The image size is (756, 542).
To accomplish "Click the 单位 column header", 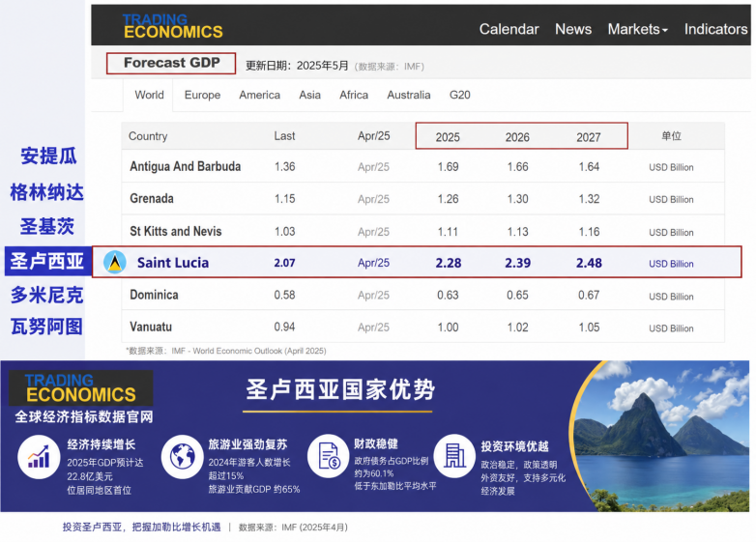I will click(671, 136).
